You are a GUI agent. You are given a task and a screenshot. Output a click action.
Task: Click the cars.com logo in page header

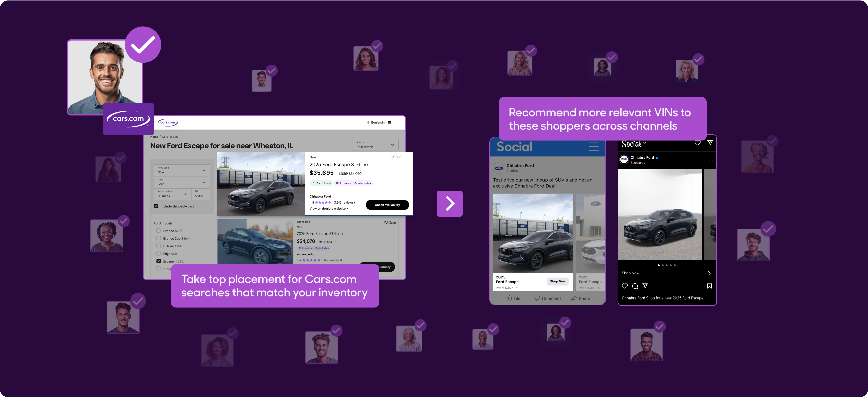pos(168,122)
